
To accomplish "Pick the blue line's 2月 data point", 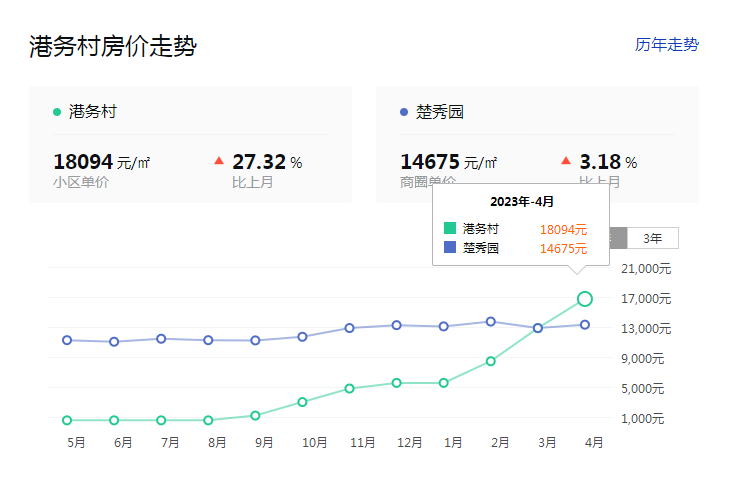I will coord(491,322).
